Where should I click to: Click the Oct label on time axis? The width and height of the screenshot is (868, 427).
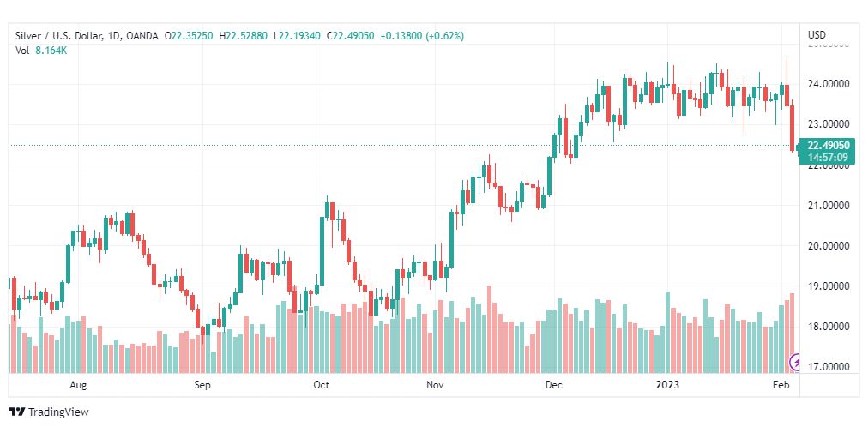tap(322, 385)
